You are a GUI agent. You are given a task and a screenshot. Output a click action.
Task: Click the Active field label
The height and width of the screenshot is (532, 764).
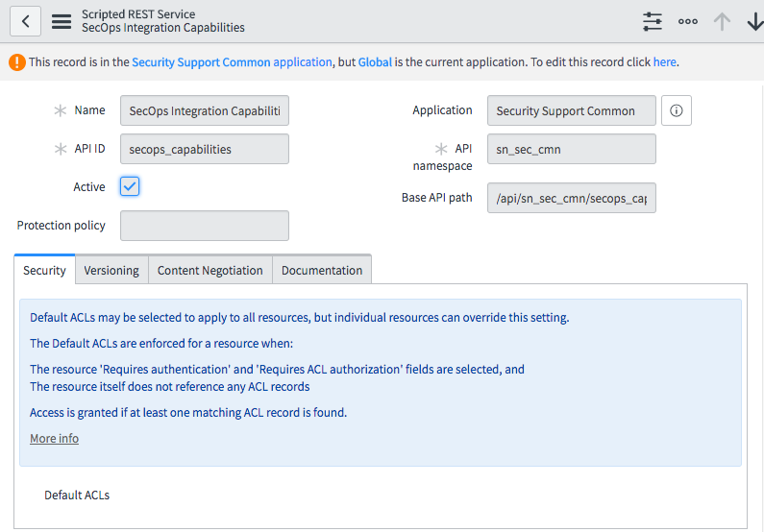click(x=89, y=187)
